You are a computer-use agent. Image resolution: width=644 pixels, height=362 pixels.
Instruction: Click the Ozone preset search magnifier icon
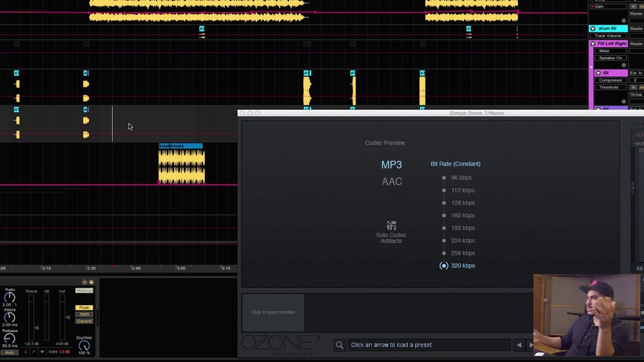339,345
